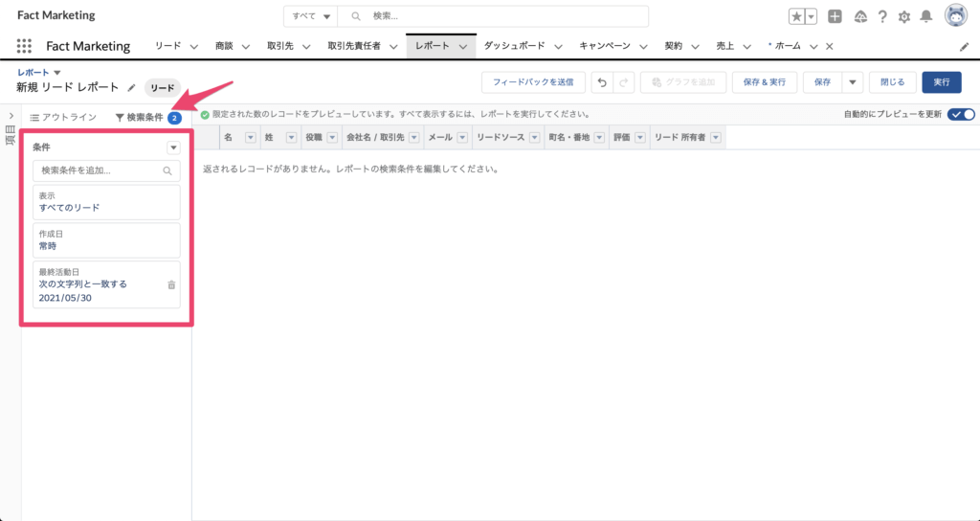Click the undo arrow button

(x=602, y=82)
